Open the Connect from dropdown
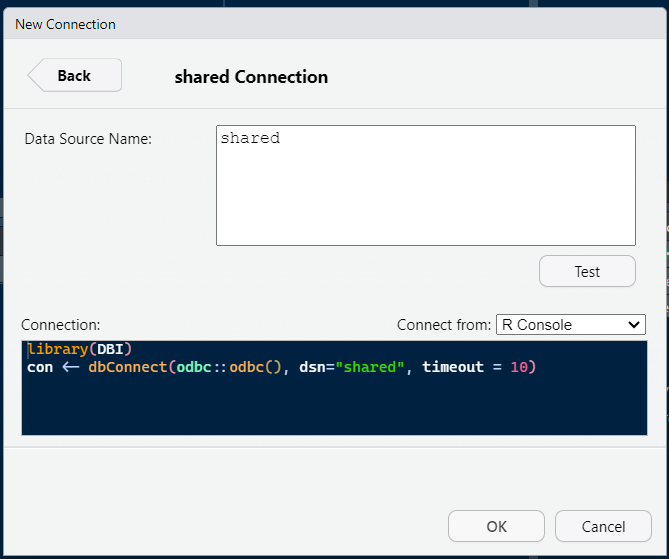669x559 pixels. pyautogui.click(x=570, y=325)
